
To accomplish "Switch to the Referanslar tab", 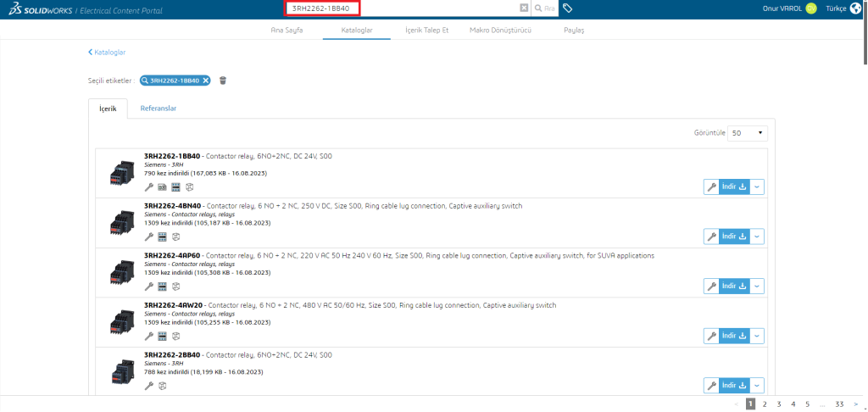I will coord(159,109).
